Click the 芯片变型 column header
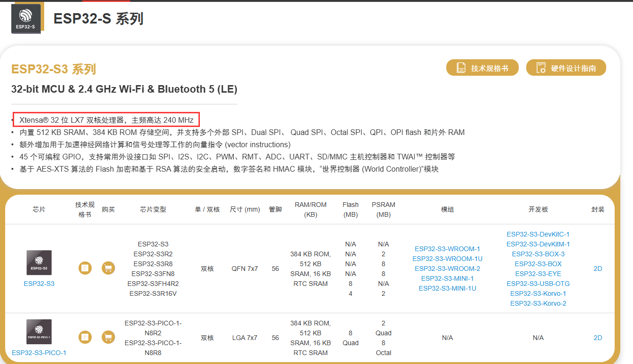The height and width of the screenshot is (364, 633). [153, 209]
